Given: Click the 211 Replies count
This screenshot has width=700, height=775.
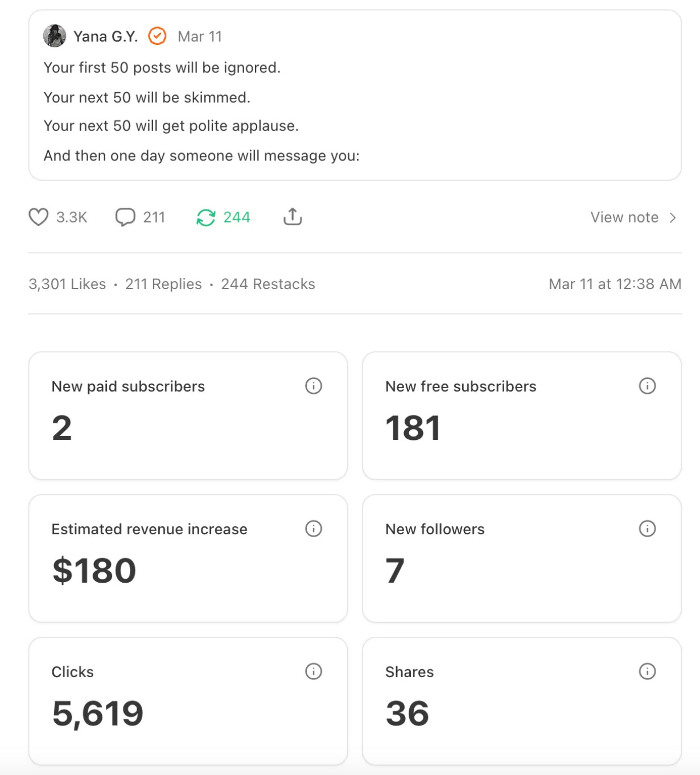Looking at the screenshot, I should pos(163,284).
